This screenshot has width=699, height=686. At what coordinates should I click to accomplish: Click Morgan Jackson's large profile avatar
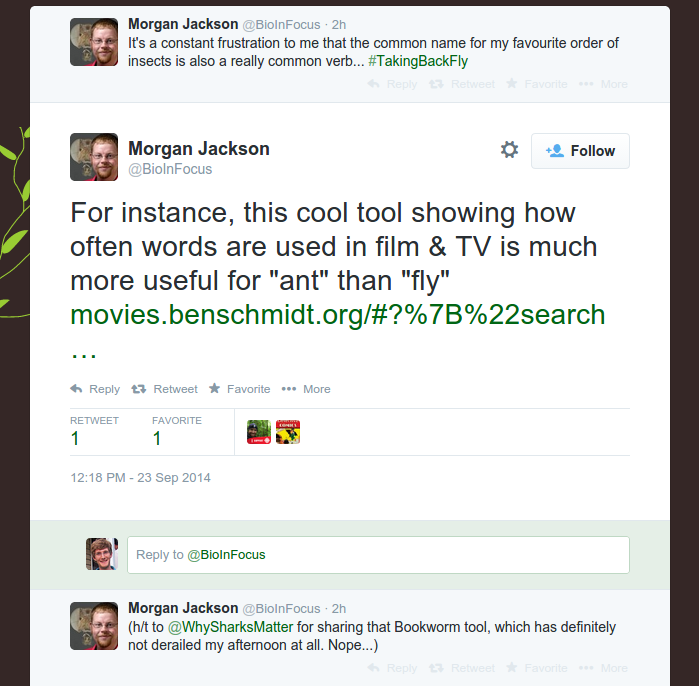(x=94, y=157)
